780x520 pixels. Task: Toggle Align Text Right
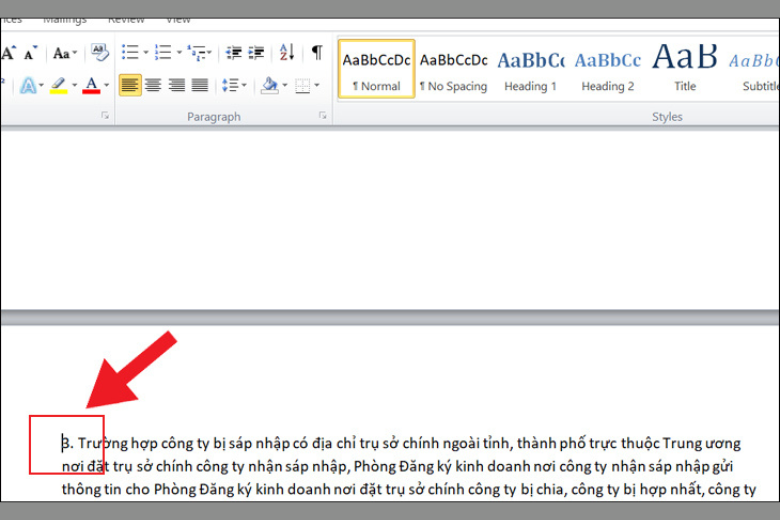177,85
